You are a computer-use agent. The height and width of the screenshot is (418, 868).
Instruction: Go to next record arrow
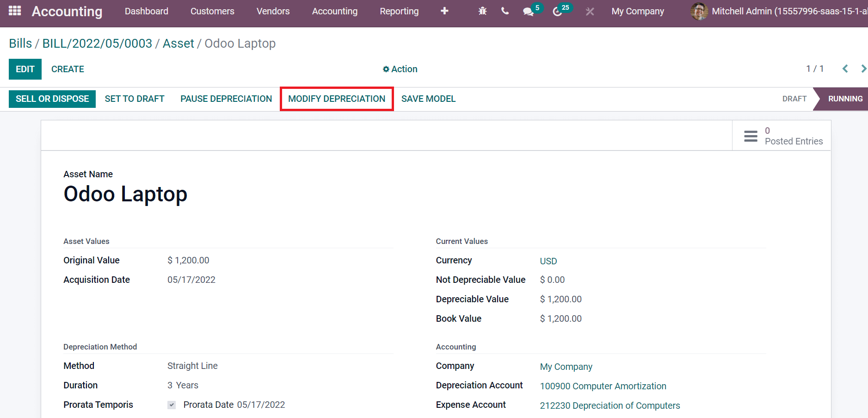(x=863, y=69)
